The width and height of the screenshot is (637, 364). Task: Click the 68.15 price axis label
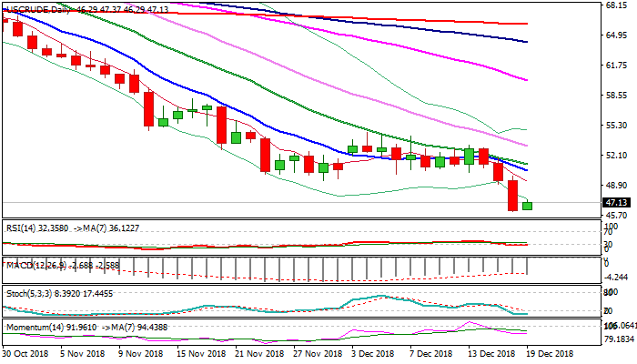click(x=617, y=5)
